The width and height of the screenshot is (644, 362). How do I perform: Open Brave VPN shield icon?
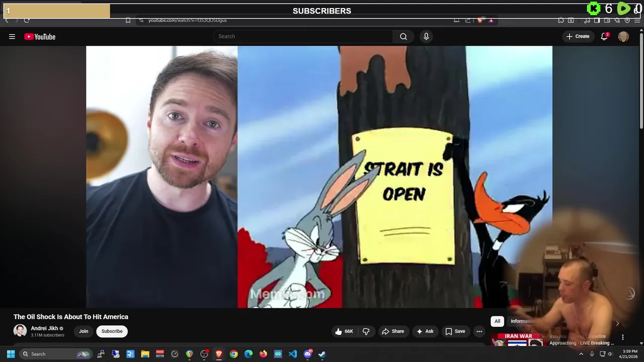pyautogui.click(x=627, y=21)
